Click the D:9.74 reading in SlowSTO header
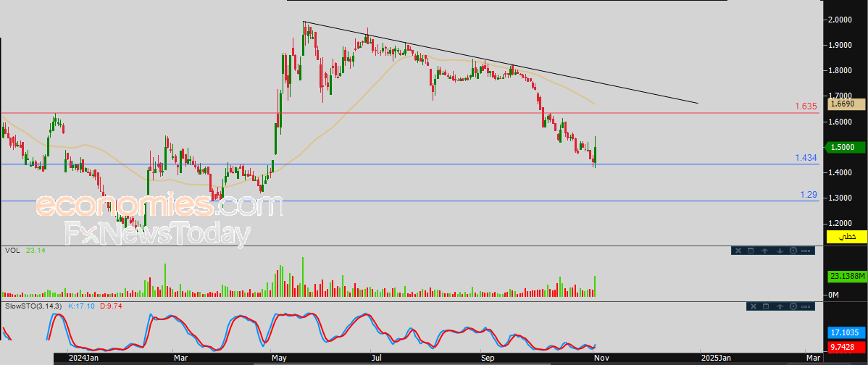 click(111, 306)
